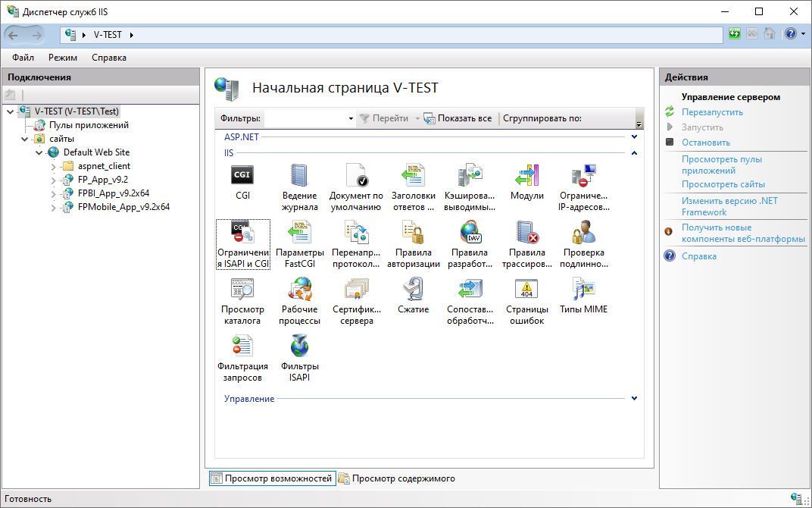Expand the ASP.NET group section

(634, 137)
